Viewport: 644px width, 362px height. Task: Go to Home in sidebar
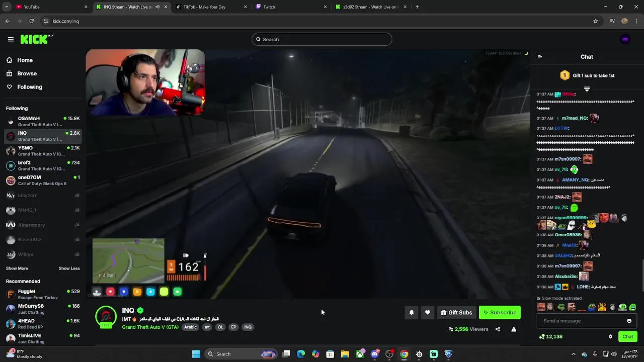tap(25, 60)
